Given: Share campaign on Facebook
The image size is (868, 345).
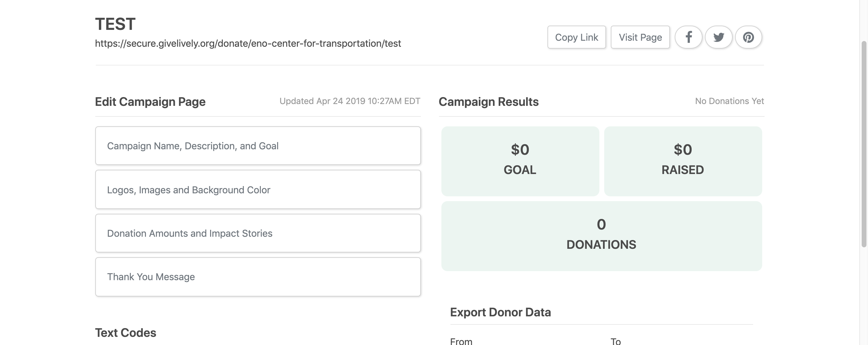Looking at the screenshot, I should tap(688, 37).
